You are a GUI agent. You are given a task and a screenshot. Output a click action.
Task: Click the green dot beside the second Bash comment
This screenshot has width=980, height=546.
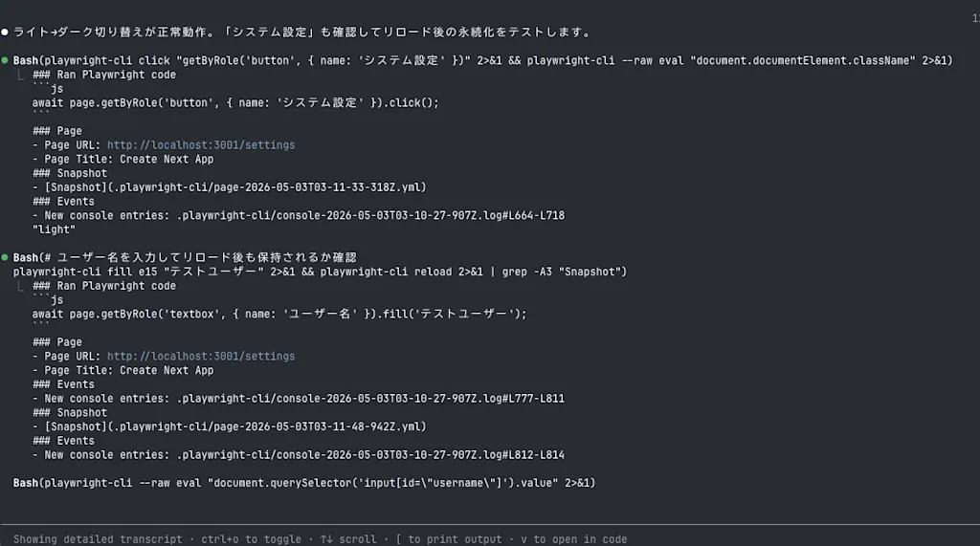(x=5, y=257)
